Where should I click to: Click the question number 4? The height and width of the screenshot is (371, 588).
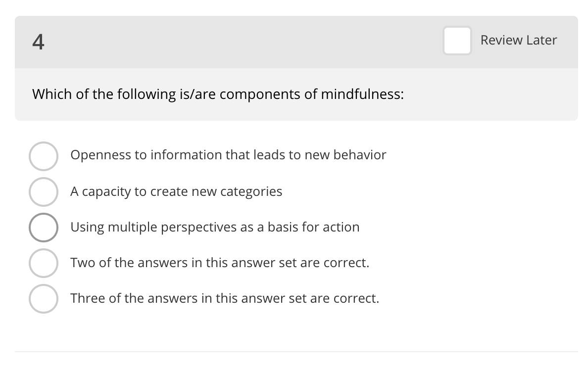click(38, 42)
